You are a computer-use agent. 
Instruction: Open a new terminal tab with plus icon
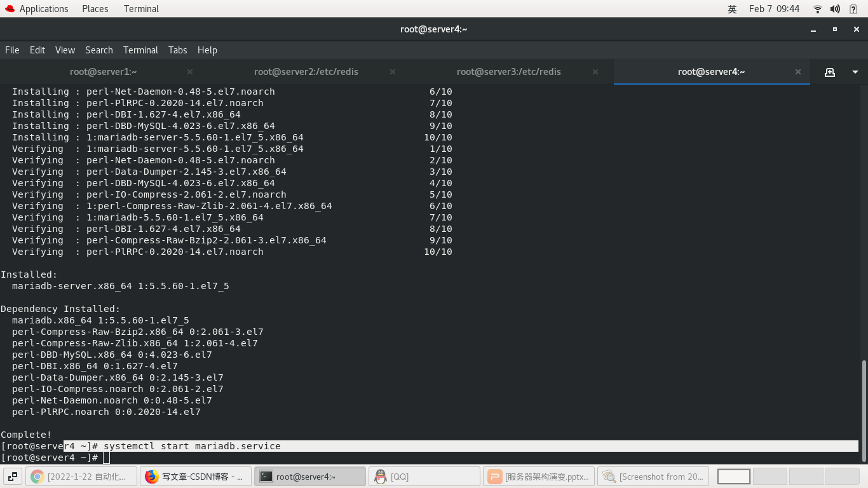point(830,71)
